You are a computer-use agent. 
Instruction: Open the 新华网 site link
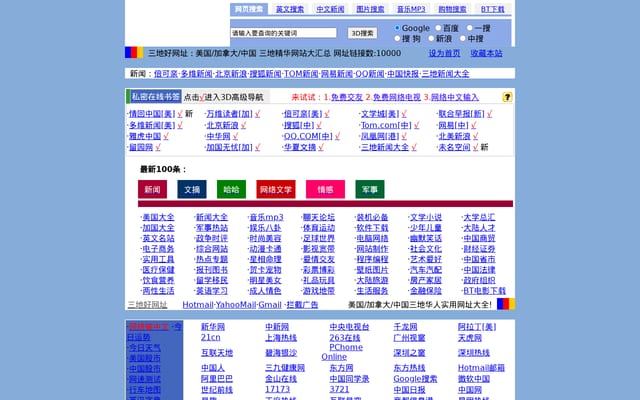(213, 327)
